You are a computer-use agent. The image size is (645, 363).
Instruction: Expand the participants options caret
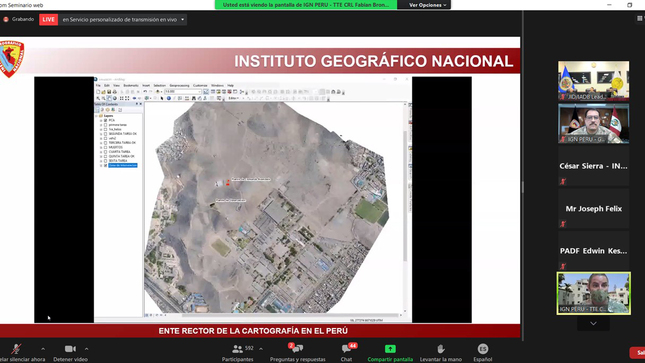[x=261, y=349]
